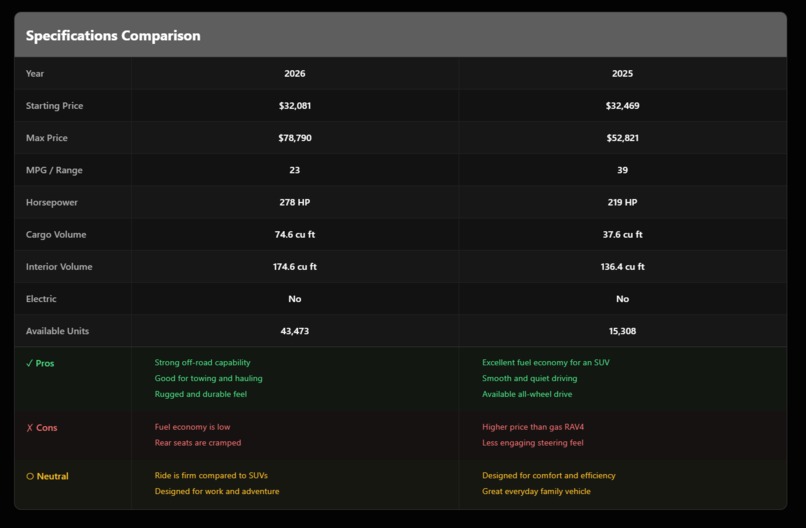Select the Pros section label
This screenshot has width=806, height=528.
click(x=45, y=363)
